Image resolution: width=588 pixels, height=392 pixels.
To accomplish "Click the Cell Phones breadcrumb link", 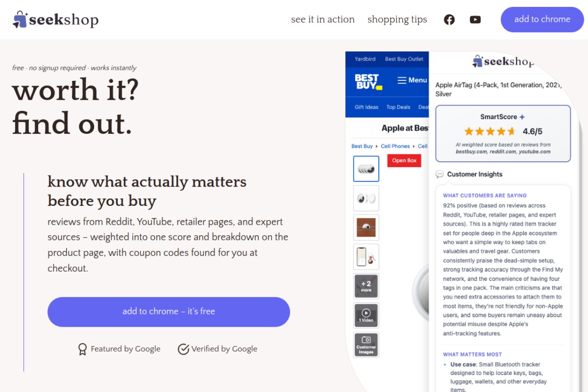I will pos(395,146).
